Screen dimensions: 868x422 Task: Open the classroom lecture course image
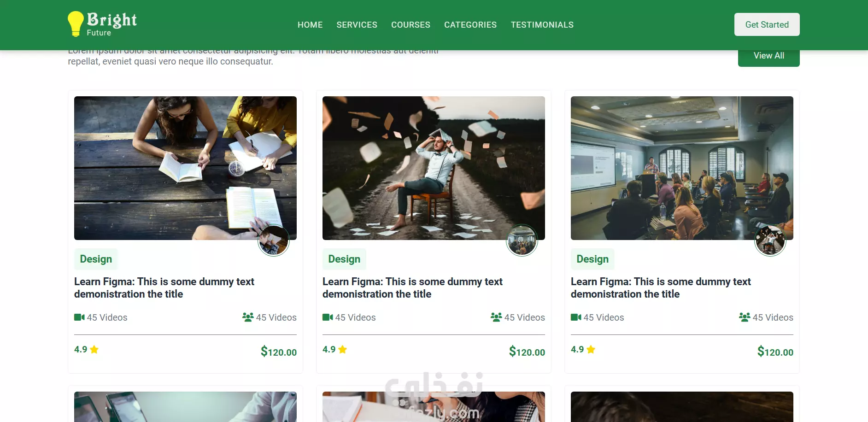(x=682, y=168)
